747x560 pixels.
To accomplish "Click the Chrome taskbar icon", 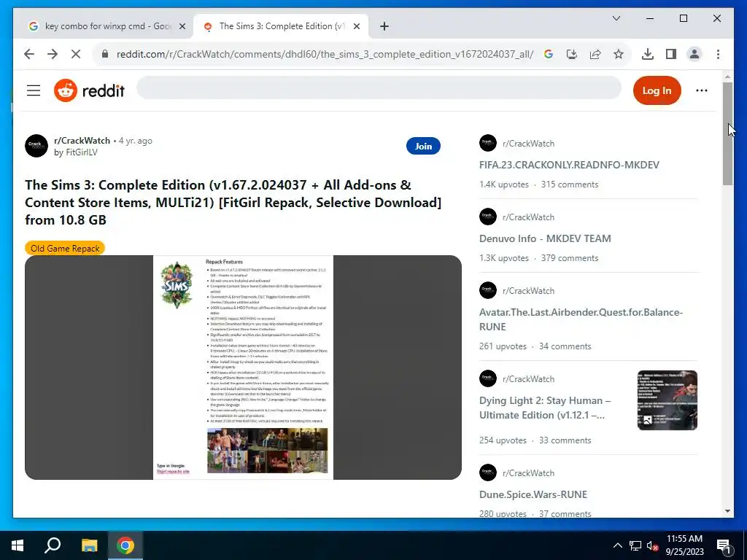I will 125,545.
